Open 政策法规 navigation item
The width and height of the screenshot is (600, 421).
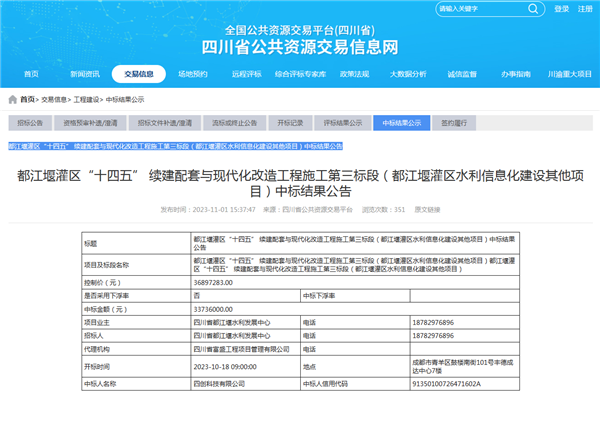355,74
